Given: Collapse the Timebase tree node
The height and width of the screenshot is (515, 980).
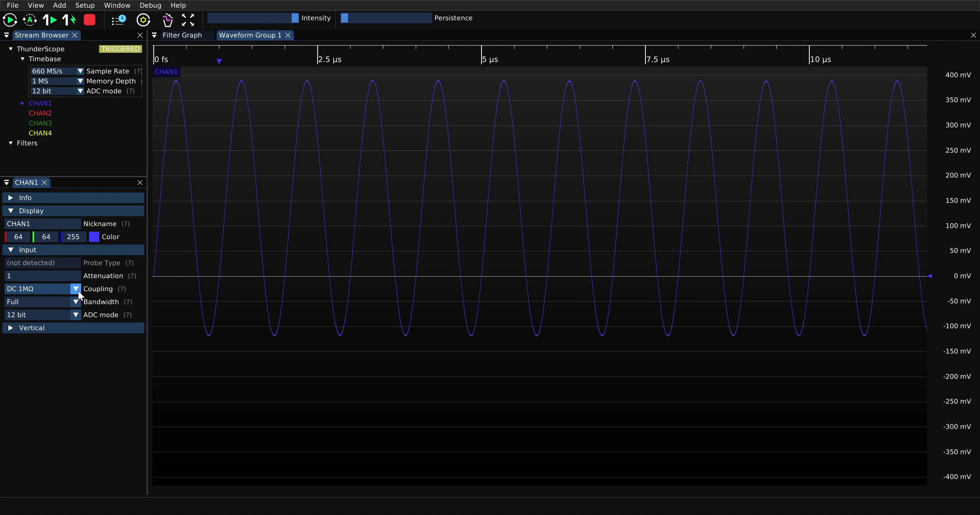Looking at the screenshot, I should (x=23, y=59).
